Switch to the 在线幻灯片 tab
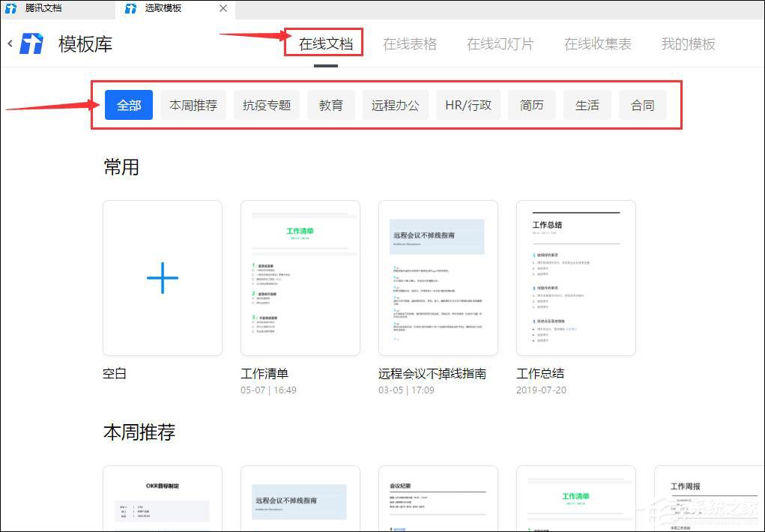The width and height of the screenshot is (765, 532). [501, 44]
